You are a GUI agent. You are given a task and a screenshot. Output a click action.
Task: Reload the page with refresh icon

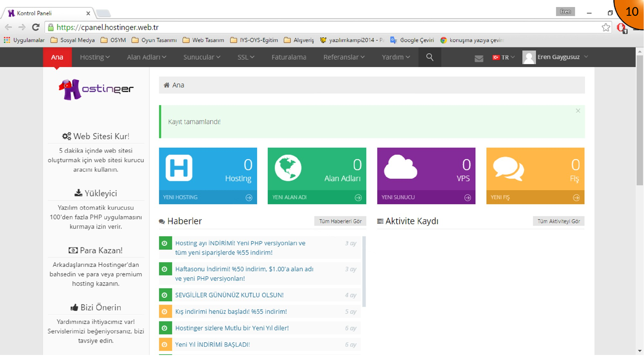point(36,27)
